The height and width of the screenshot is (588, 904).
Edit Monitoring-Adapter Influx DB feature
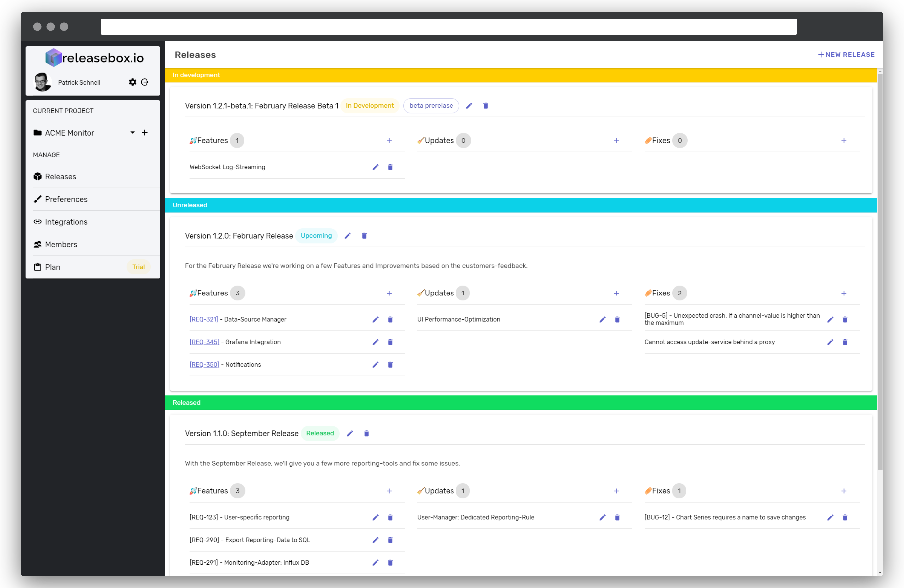click(375, 563)
